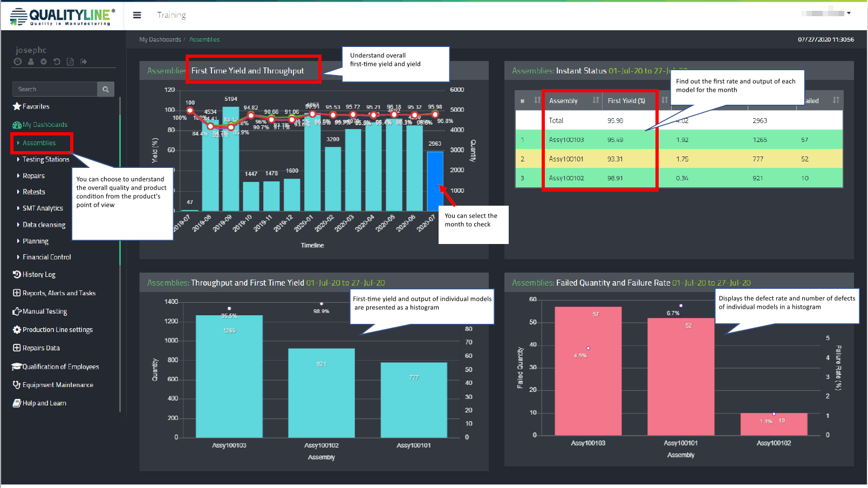Click the sidebar vertical scrollbar
Viewport: 868px width, 488px height.
pos(120,254)
